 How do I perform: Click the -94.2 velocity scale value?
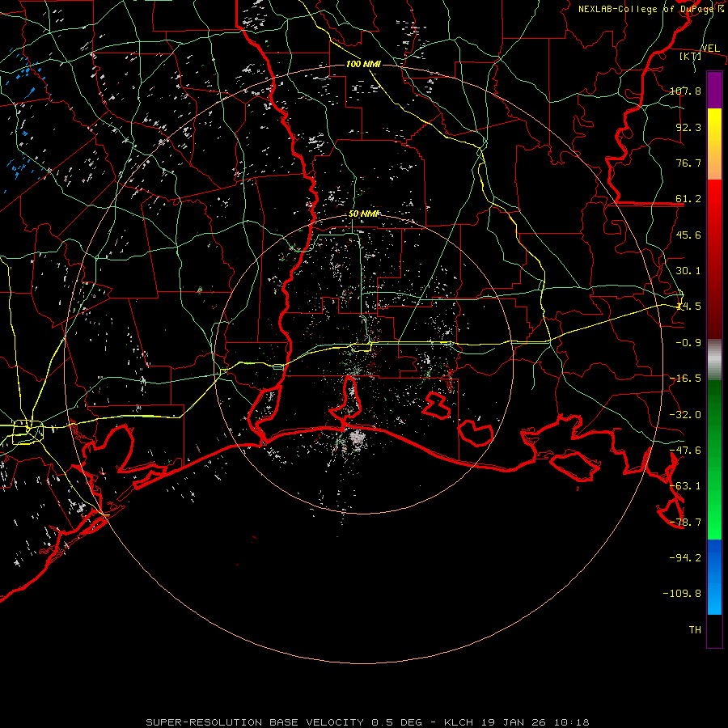click(685, 557)
